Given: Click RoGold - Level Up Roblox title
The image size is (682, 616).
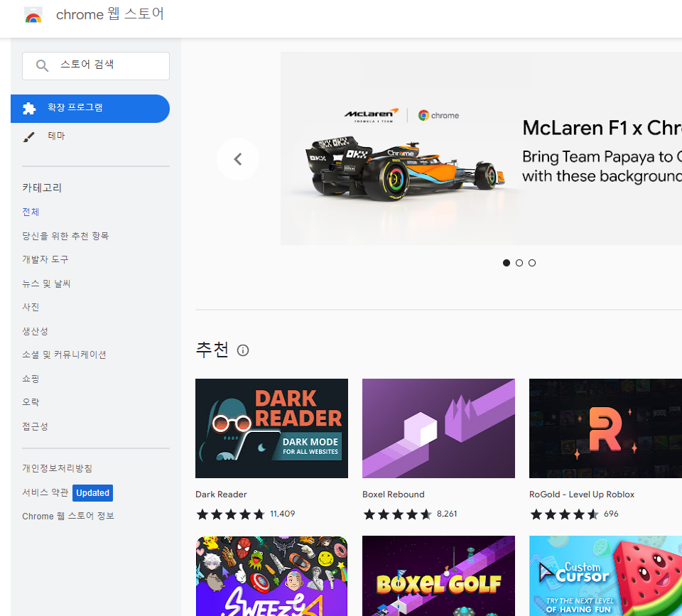Looking at the screenshot, I should 582,495.
